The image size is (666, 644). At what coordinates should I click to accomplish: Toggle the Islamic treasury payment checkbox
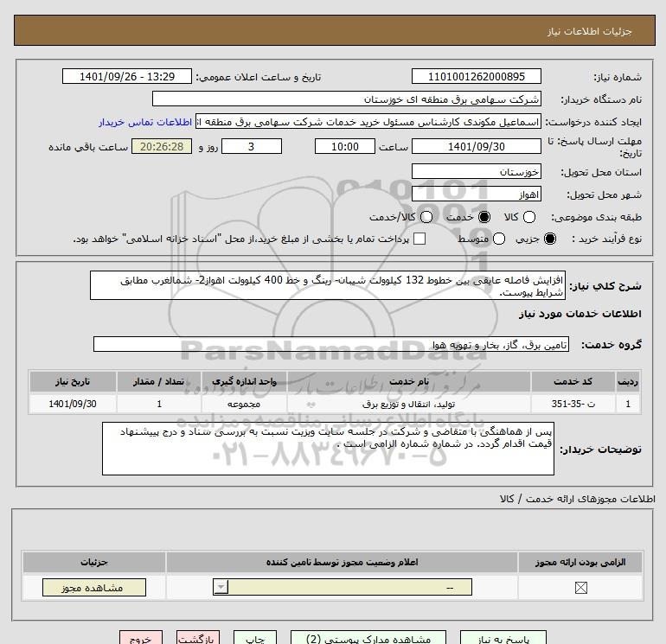point(419,239)
